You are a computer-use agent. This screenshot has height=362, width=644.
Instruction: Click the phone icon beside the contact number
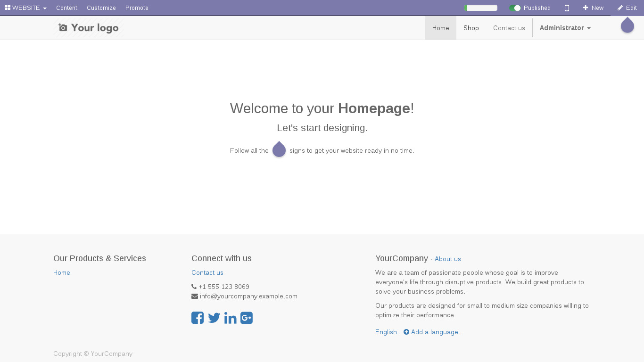coord(194,287)
